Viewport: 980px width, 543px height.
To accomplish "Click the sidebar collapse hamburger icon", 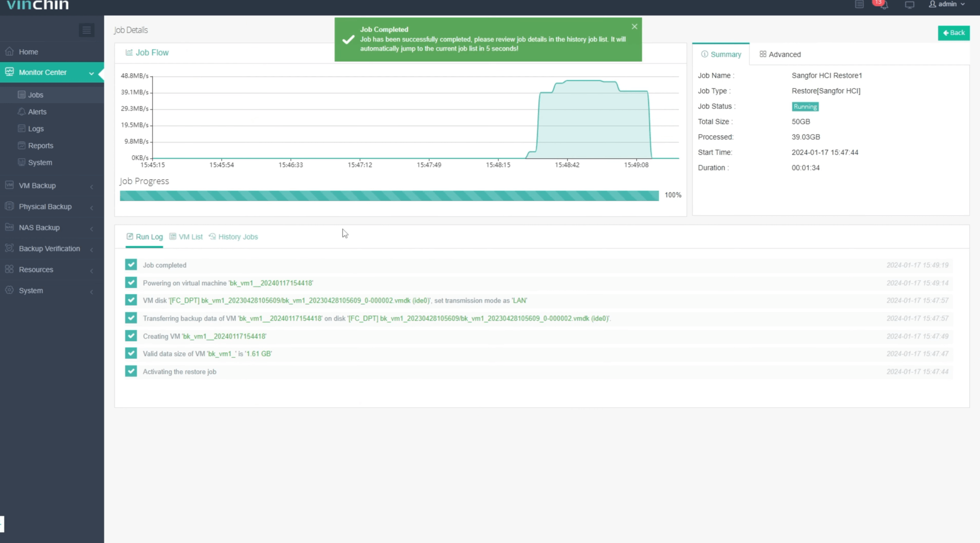I will coord(87,30).
